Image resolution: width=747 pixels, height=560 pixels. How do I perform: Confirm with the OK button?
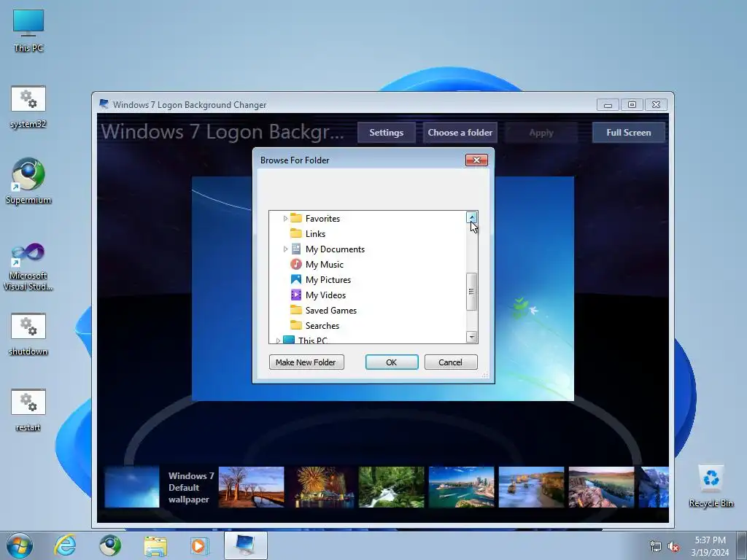(x=392, y=362)
